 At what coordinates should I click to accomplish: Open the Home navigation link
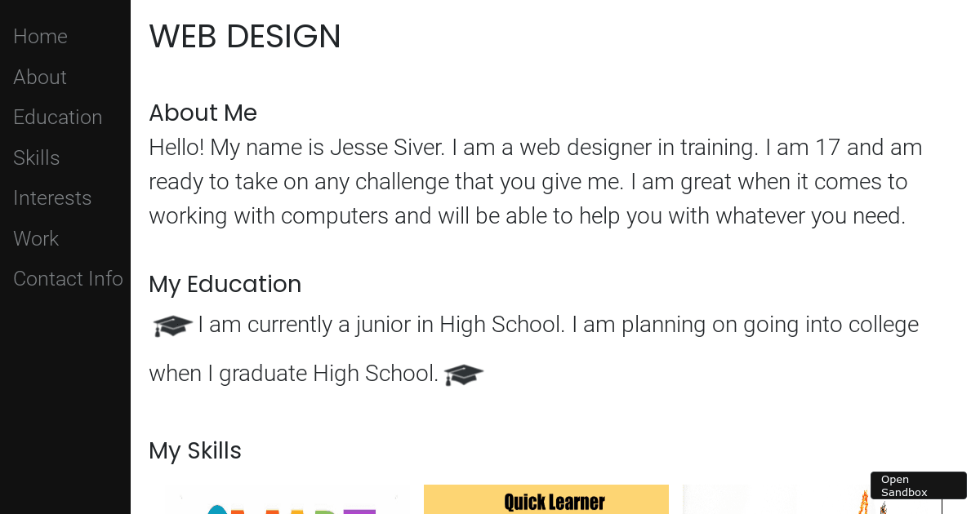(40, 36)
